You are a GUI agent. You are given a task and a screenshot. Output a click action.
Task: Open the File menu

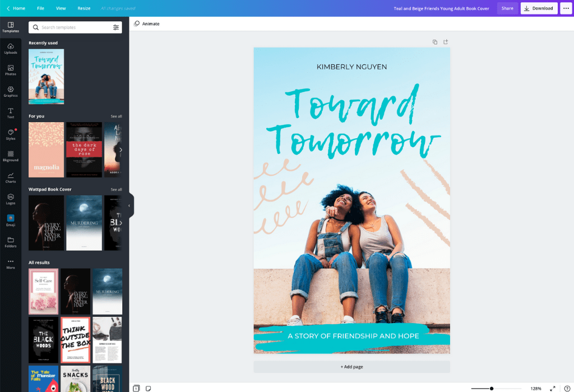pos(40,8)
